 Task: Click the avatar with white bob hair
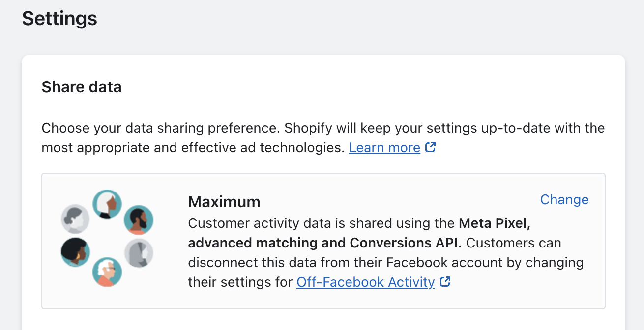click(x=107, y=204)
